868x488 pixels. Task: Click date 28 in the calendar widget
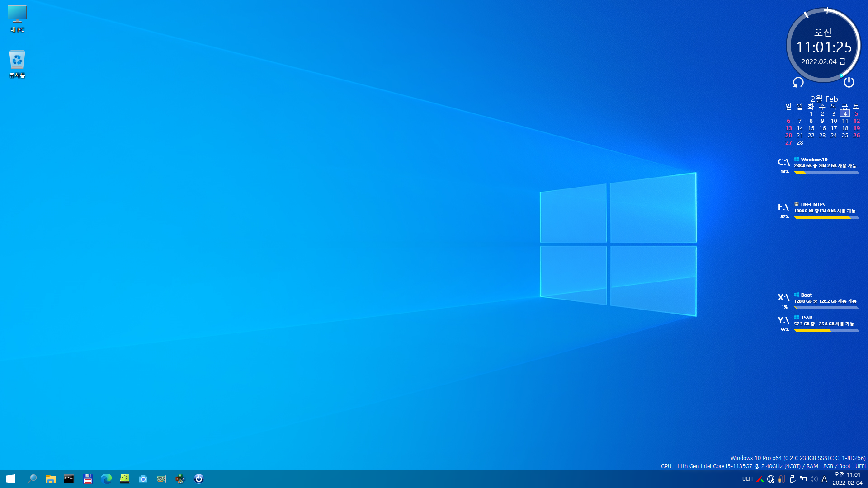(x=800, y=142)
